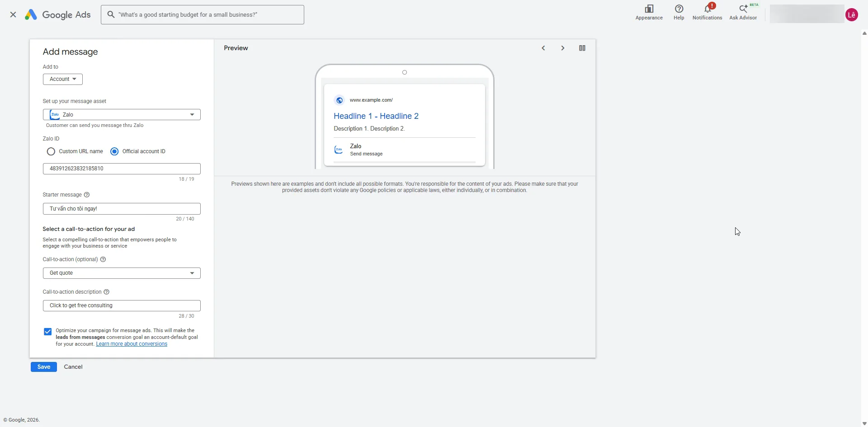Click page scrollbar down arrow

tap(864, 423)
